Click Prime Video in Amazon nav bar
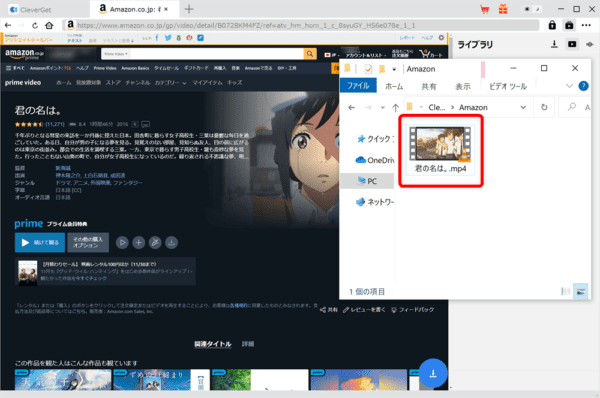The width and height of the screenshot is (600, 398). coord(105,68)
